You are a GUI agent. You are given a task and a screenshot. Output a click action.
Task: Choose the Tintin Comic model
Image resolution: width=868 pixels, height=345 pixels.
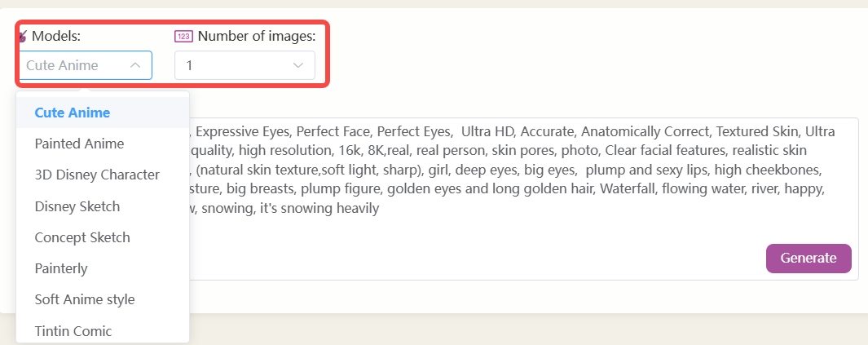(73, 330)
